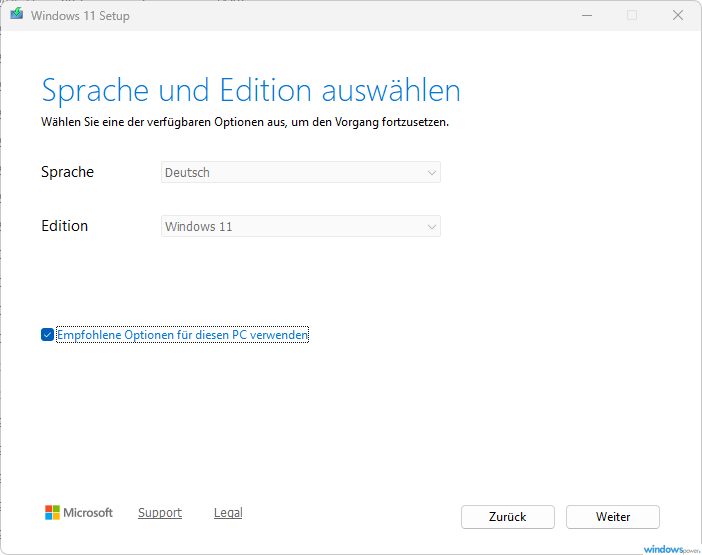Click the Sprache label
Screen dimensions: 702x555
pos(68,172)
